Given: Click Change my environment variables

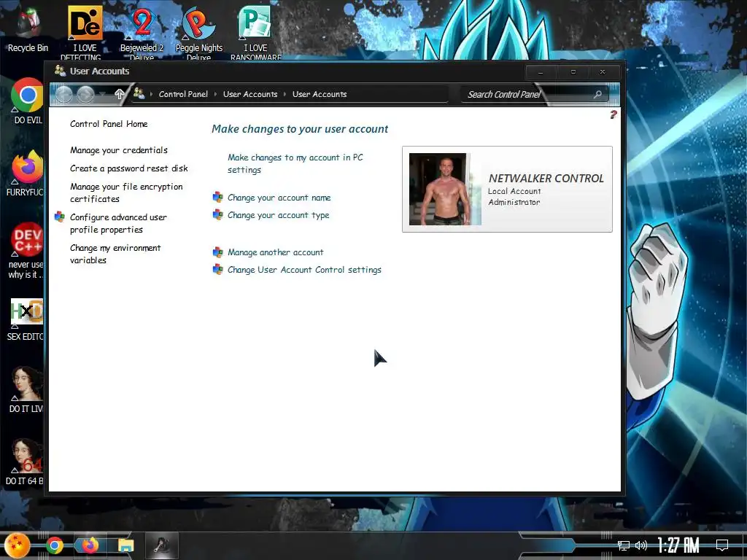Looking at the screenshot, I should (115, 254).
